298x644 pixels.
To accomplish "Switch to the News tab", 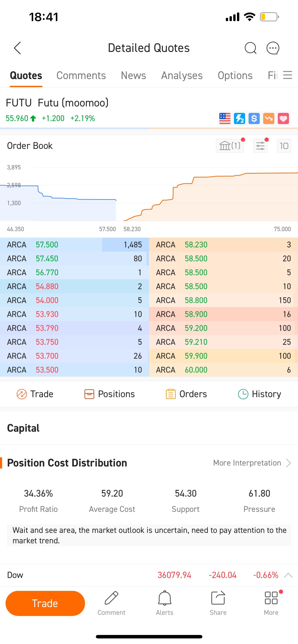I will click(x=133, y=76).
